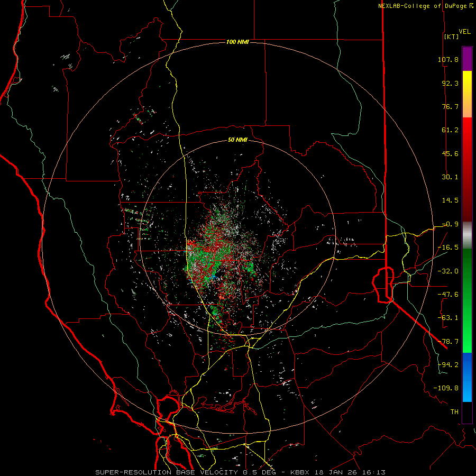Viewport: 476px width, 476px height.
Task: Click the -16.5 legend value
Action: [x=448, y=248]
